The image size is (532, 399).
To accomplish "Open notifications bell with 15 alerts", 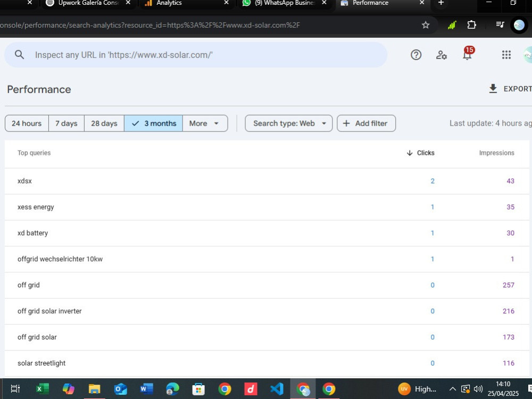I will click(x=468, y=54).
